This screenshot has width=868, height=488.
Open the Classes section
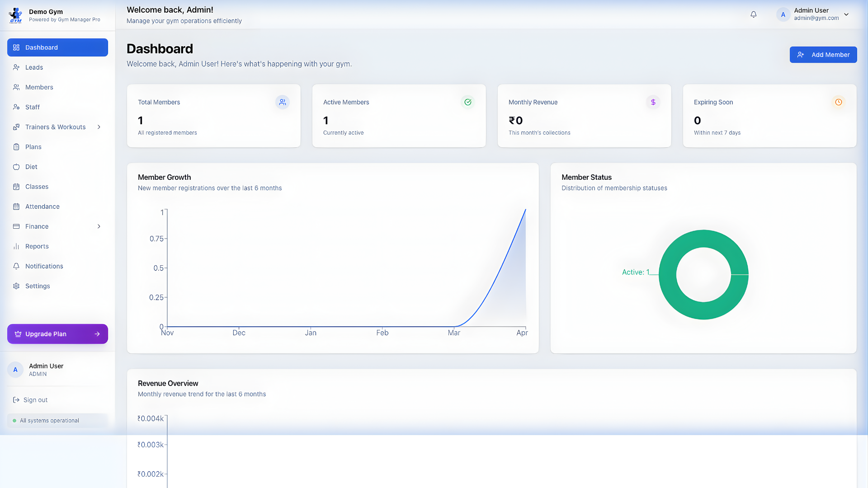tap(36, 187)
